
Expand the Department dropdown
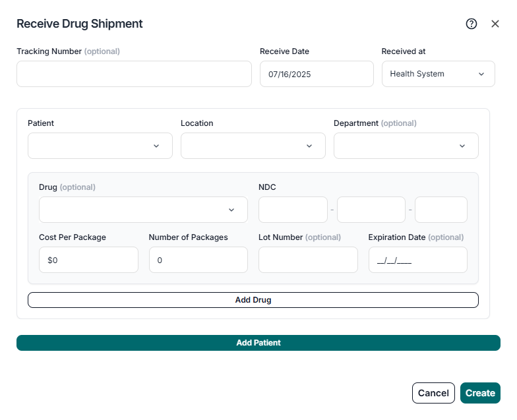pyautogui.click(x=406, y=146)
